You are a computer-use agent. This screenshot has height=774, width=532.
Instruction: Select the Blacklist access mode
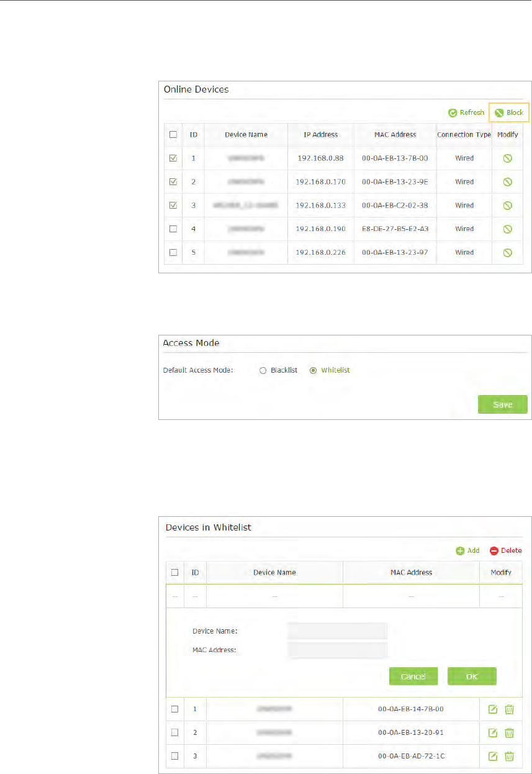click(263, 370)
